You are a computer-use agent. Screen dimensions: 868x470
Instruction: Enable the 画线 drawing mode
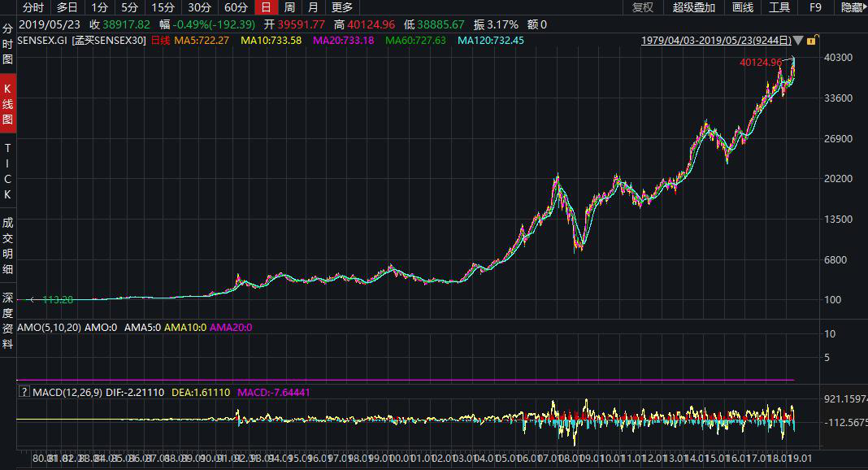coord(743,7)
